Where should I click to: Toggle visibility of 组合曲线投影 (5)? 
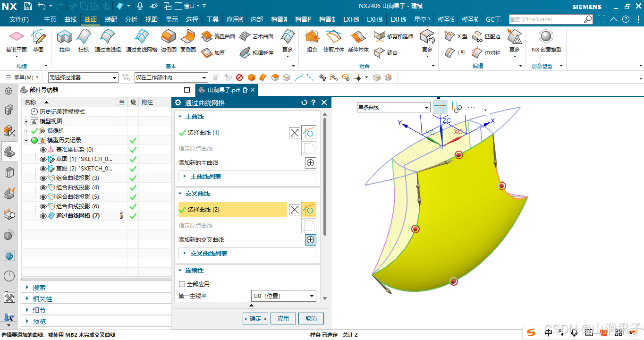pos(43,197)
